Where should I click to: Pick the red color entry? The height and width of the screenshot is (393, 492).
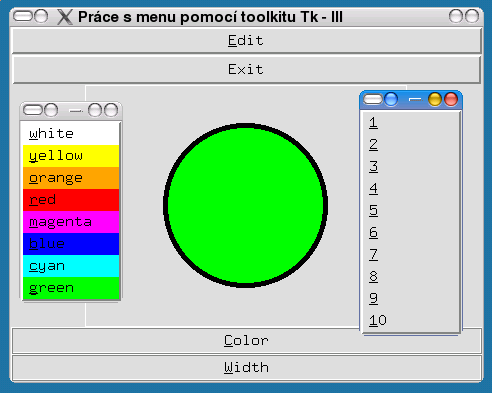click(x=71, y=200)
